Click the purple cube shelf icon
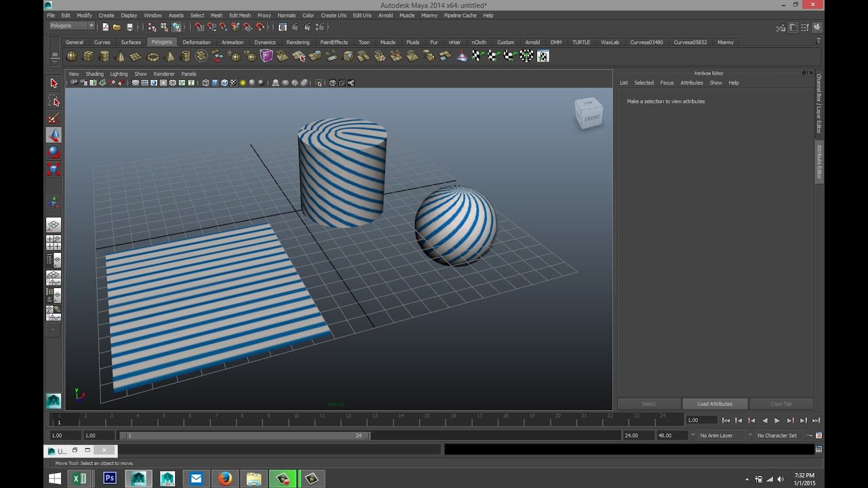The height and width of the screenshot is (488, 868). pyautogui.click(x=267, y=56)
